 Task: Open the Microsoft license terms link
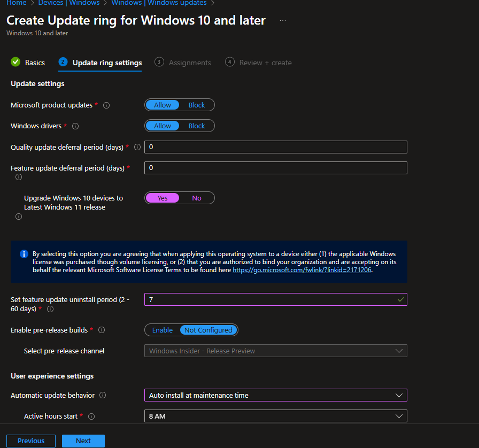click(x=302, y=271)
